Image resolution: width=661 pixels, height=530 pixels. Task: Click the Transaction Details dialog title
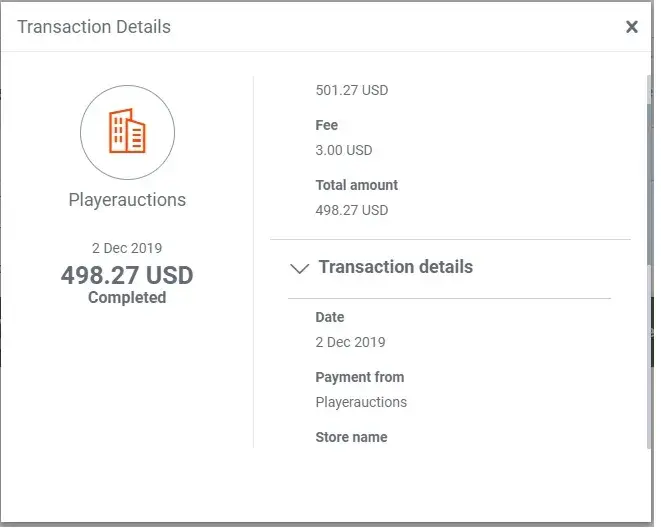pos(94,27)
